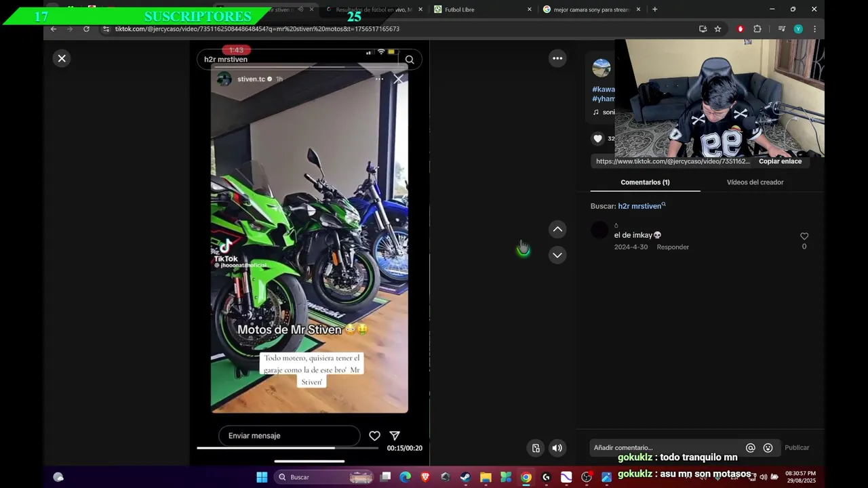This screenshot has width=868, height=488.
Task: Open OBS Studio from the taskbar
Action: point(587,477)
